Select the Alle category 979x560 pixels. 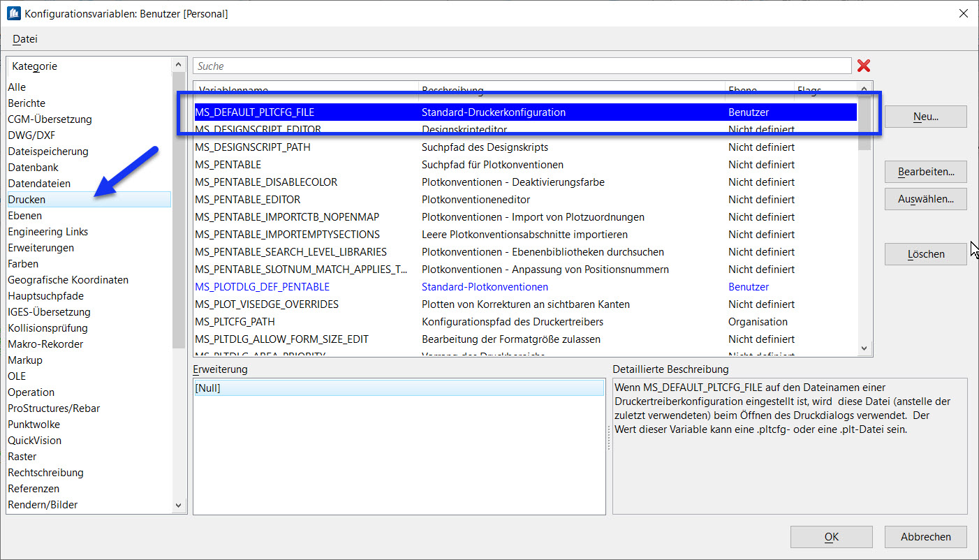(89, 87)
